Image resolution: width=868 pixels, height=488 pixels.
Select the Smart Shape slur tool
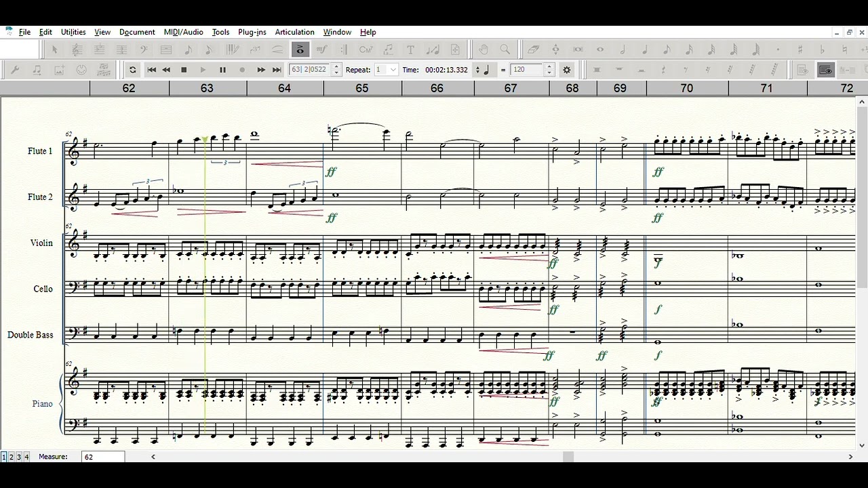point(277,49)
